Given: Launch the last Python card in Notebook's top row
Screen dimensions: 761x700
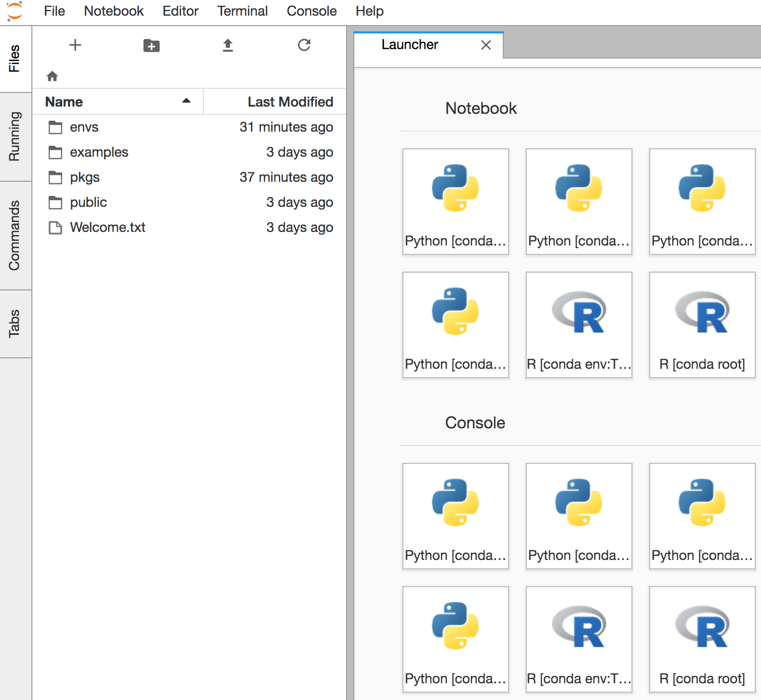Looking at the screenshot, I should [702, 202].
